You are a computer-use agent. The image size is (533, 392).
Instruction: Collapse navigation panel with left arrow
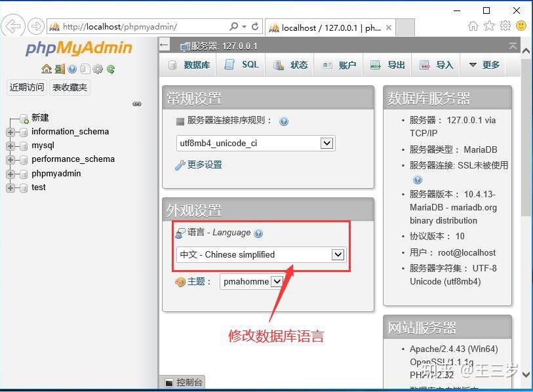click(165, 45)
